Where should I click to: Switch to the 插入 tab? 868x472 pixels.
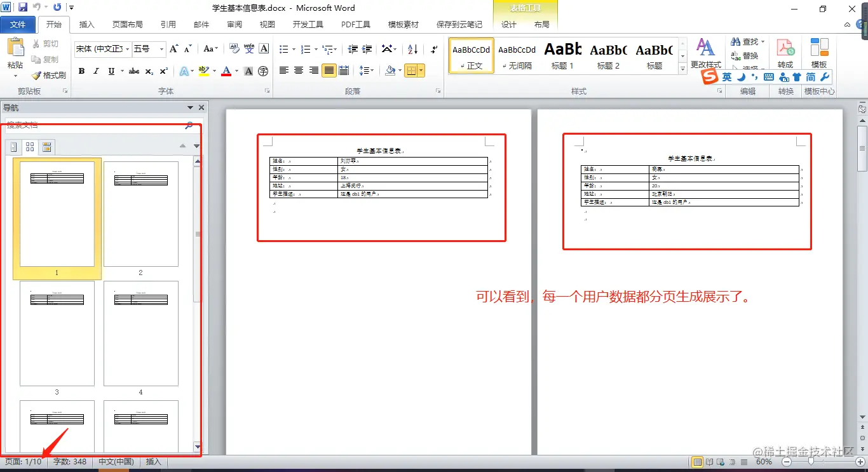click(x=87, y=25)
